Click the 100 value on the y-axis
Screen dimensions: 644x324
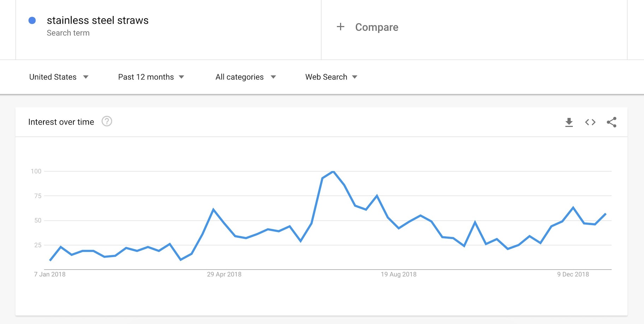tap(36, 171)
